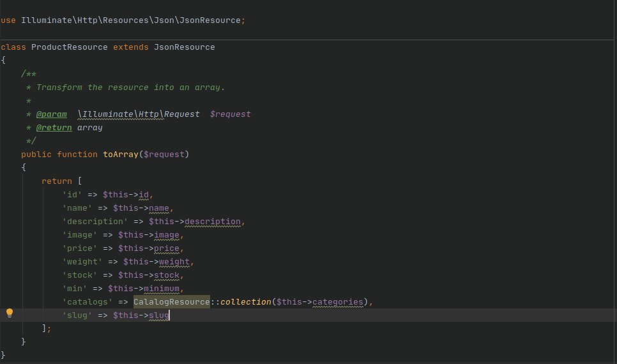Click the $request parameter in toArray signature

[164, 155]
